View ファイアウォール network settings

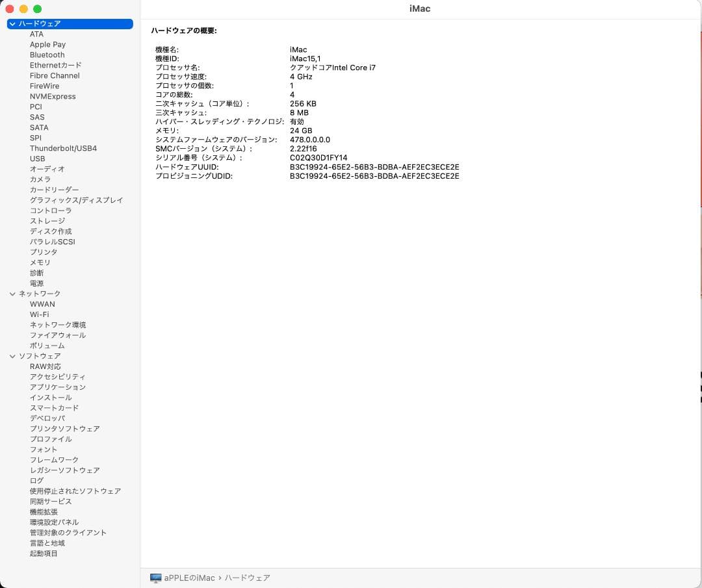(58, 335)
